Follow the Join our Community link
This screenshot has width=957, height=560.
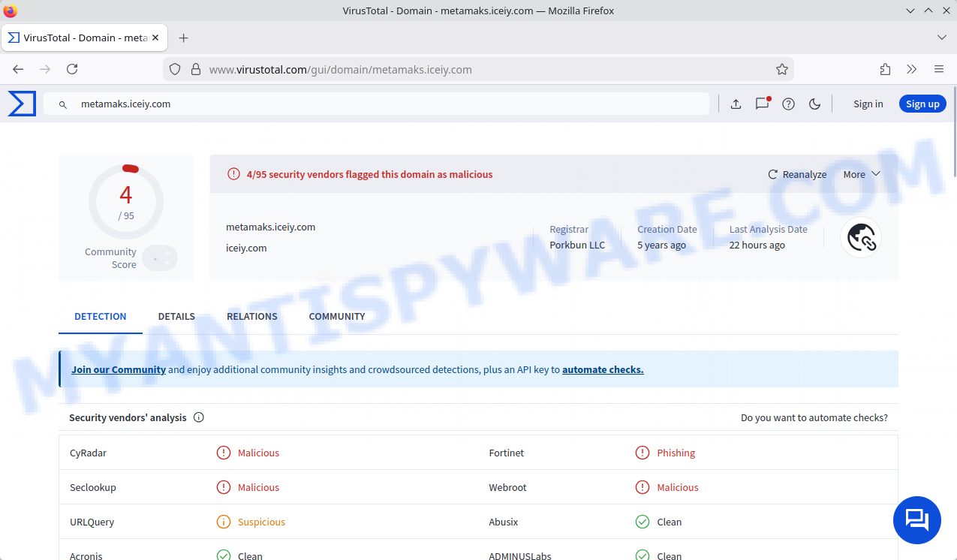click(x=119, y=369)
